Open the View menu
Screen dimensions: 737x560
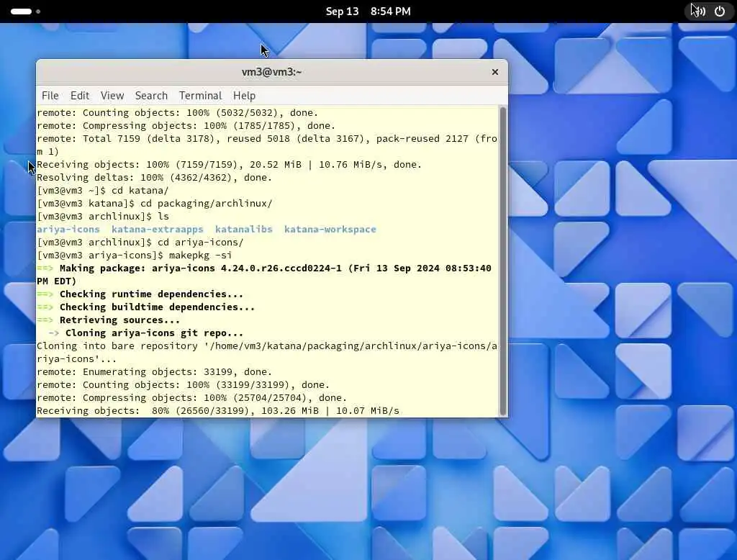112,96
